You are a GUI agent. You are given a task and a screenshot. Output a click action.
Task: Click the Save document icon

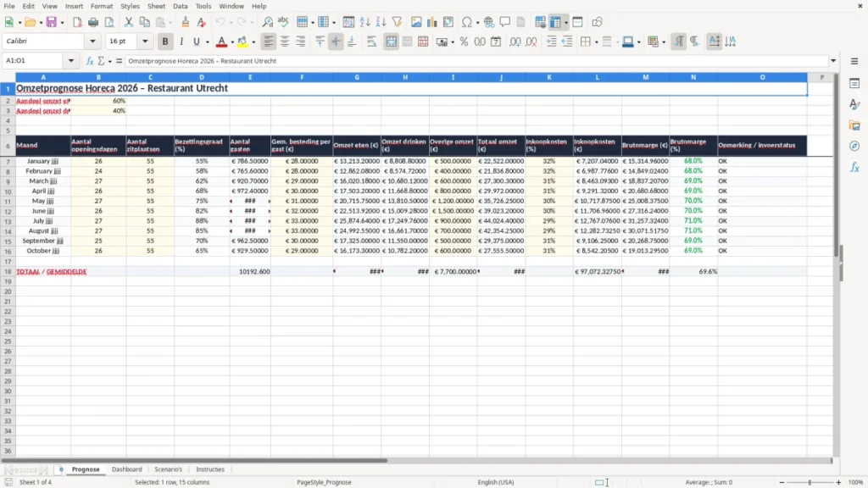(52, 22)
